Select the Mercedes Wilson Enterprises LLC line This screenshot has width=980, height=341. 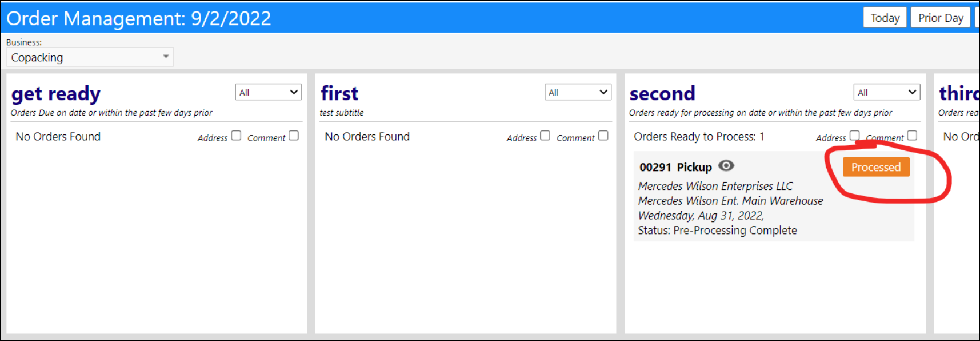click(x=715, y=186)
